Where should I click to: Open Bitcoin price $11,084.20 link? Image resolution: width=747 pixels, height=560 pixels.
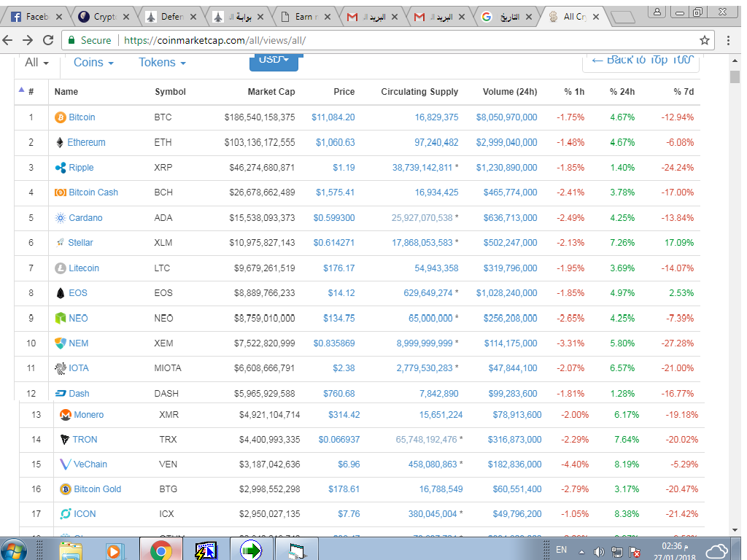click(333, 117)
